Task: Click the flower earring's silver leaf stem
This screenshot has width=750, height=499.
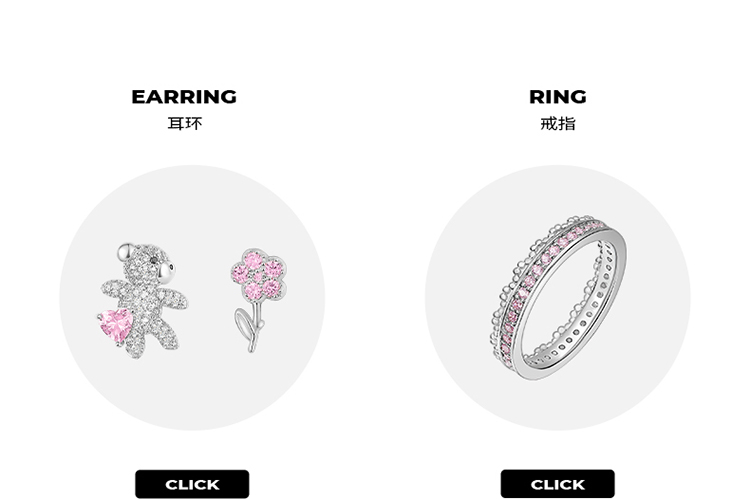Action: [251, 327]
